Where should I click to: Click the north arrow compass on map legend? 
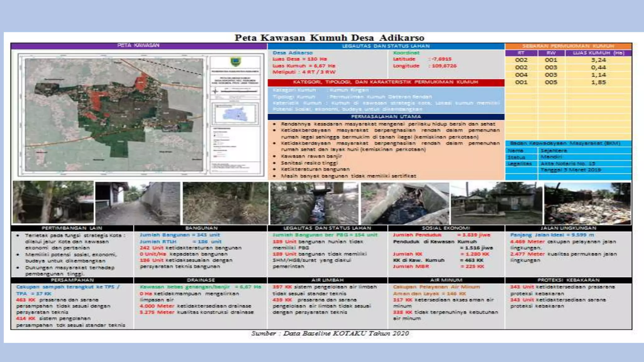(215, 91)
